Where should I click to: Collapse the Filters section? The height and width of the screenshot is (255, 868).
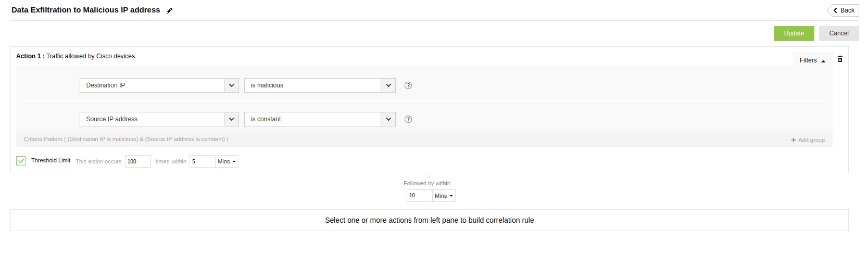click(x=812, y=60)
